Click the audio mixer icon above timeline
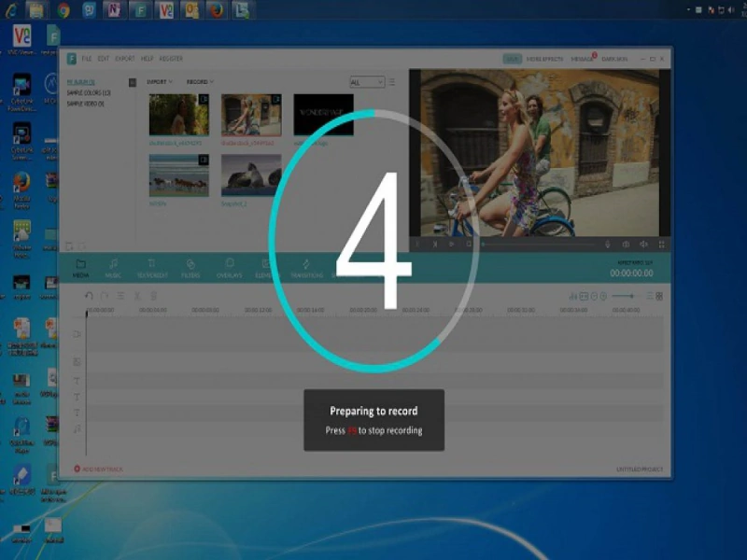This screenshot has width=747, height=560. click(x=573, y=296)
